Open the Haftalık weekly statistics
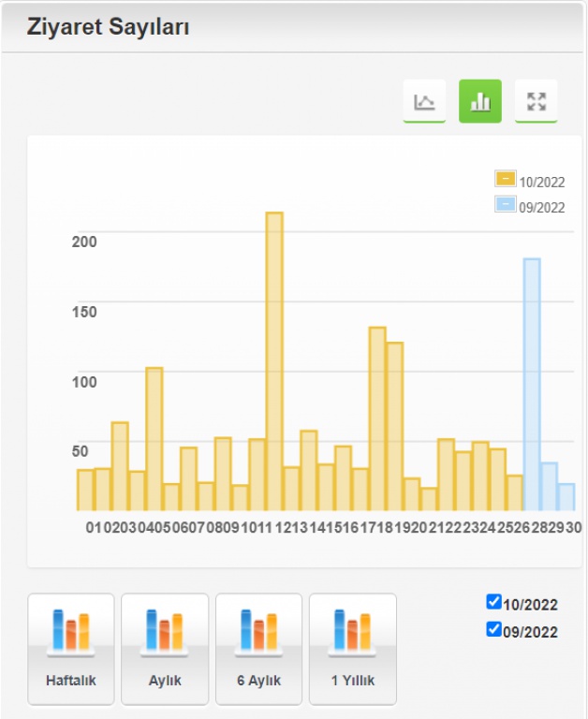The height and width of the screenshot is (719, 588). [x=71, y=648]
